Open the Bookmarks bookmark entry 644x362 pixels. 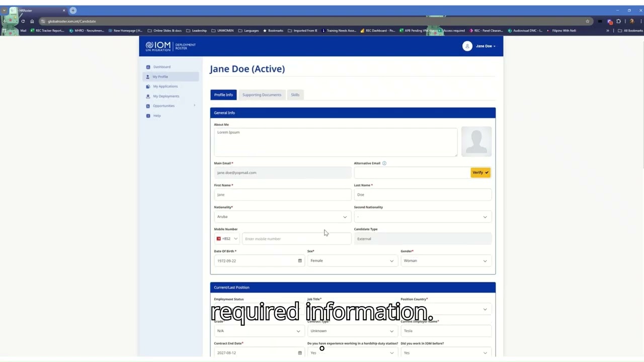click(x=273, y=31)
